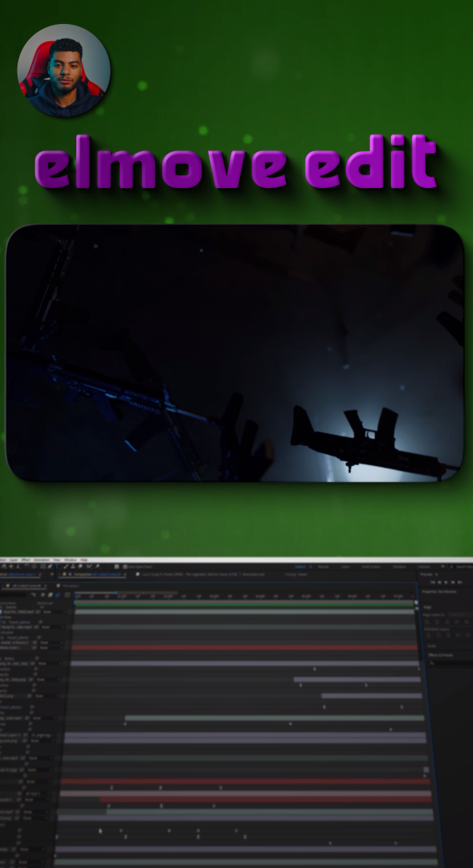
Task: Open the View menu
Action: point(57,559)
